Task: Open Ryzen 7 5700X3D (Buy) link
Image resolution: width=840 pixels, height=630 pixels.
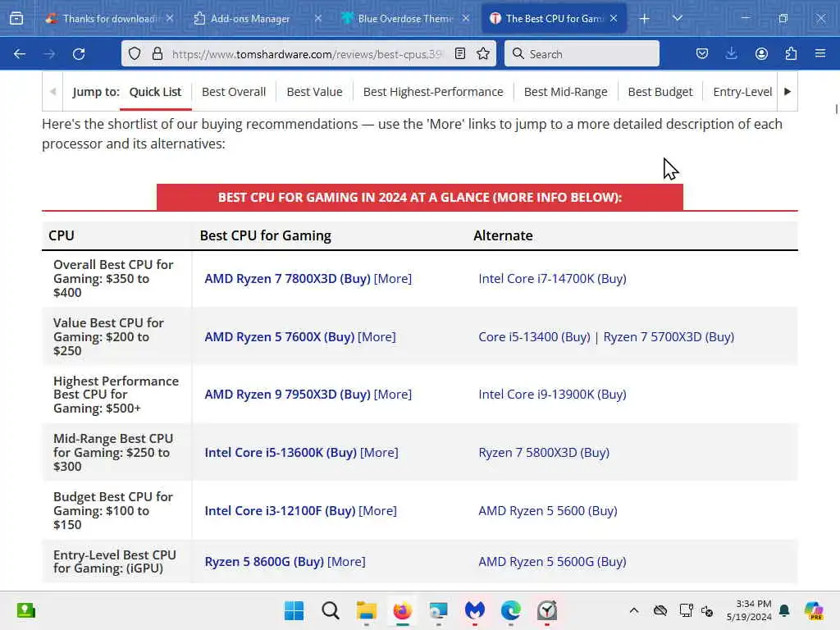Action: click(x=669, y=337)
